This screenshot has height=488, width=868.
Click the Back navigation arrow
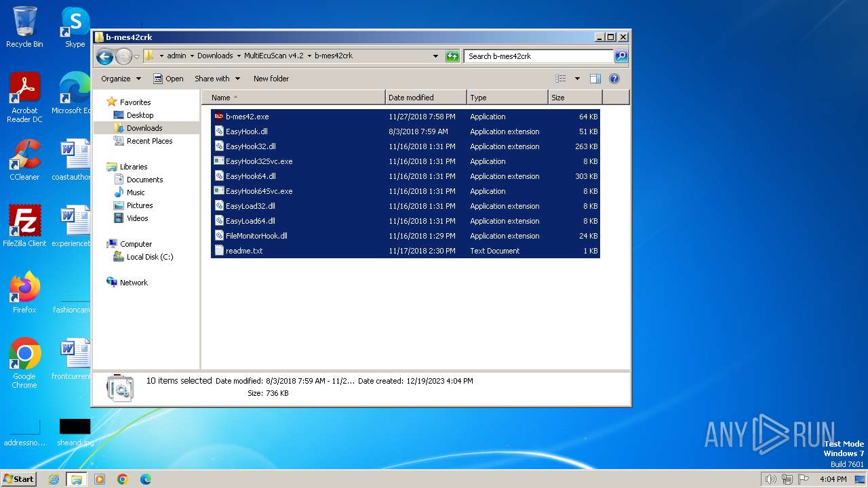(x=104, y=56)
